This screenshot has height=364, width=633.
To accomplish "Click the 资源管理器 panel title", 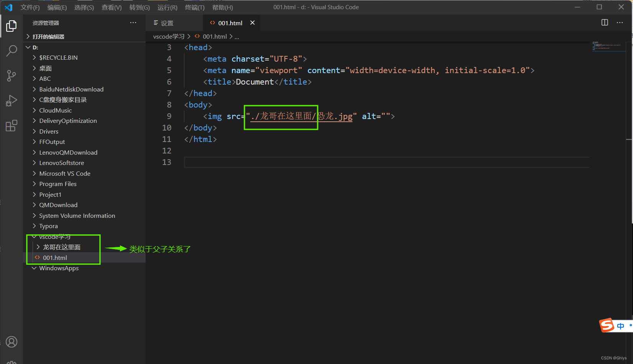I will point(46,23).
